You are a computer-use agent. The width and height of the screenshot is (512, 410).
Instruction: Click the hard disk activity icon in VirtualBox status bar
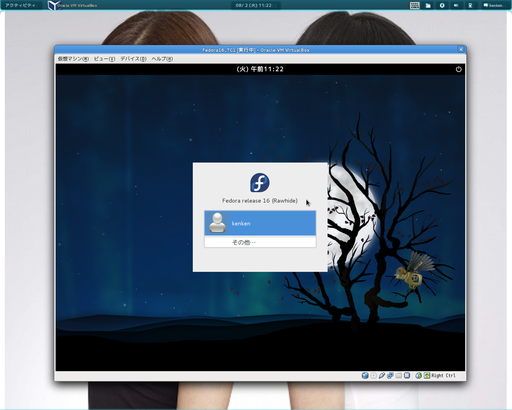365,376
